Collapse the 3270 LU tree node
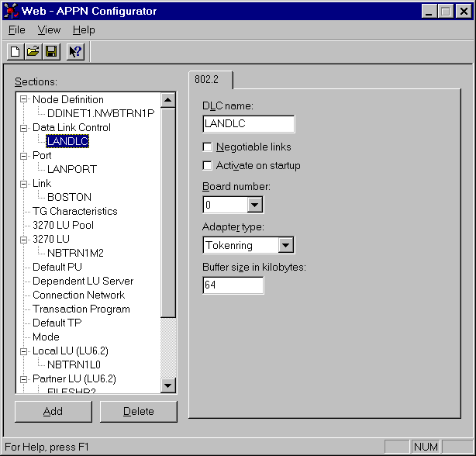 point(24,239)
